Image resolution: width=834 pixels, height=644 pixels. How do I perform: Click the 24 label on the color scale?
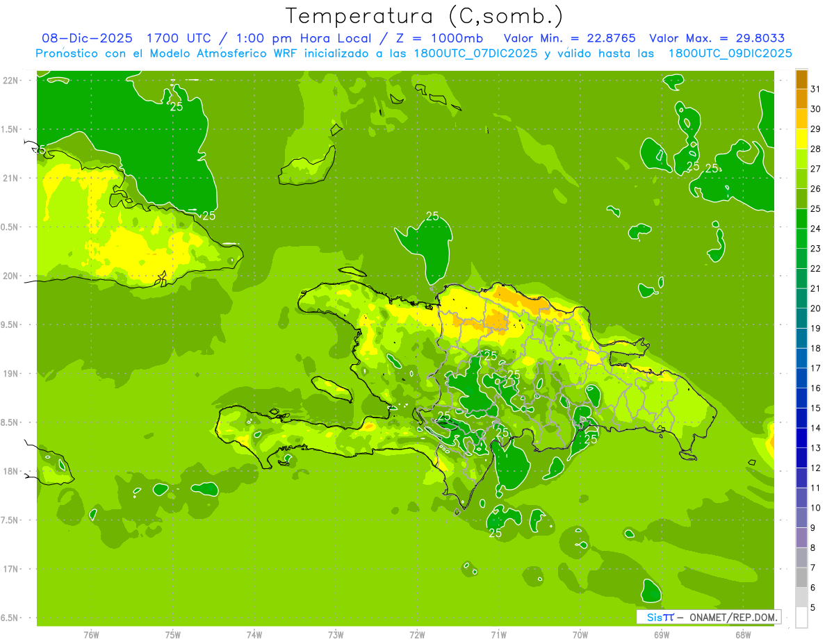click(x=815, y=229)
